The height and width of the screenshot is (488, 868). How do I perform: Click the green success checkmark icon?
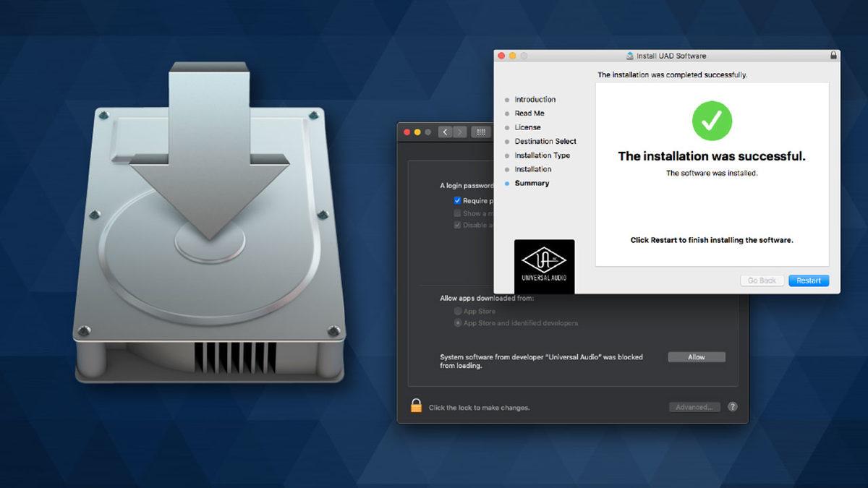coord(712,121)
